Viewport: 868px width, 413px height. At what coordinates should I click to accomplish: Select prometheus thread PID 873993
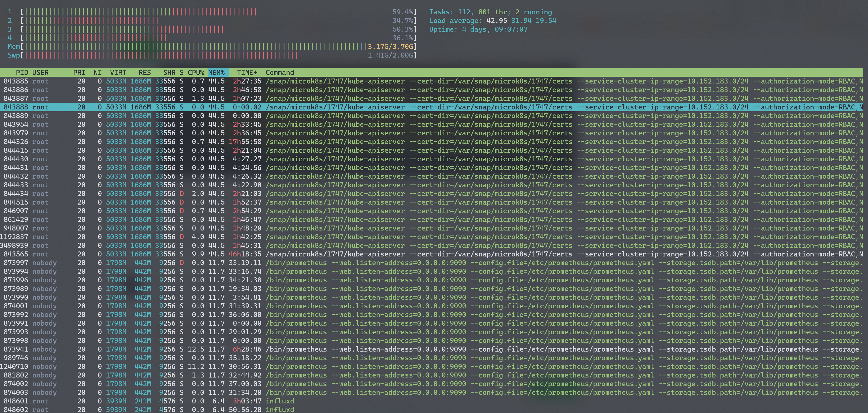[432, 332]
